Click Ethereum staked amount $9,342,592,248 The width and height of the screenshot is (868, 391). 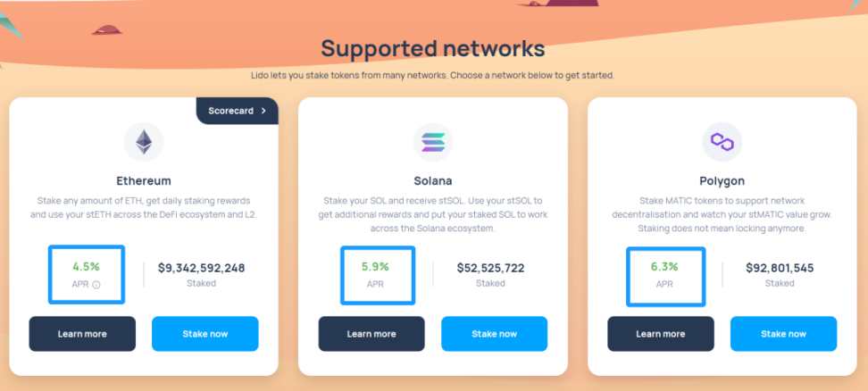coord(201,268)
